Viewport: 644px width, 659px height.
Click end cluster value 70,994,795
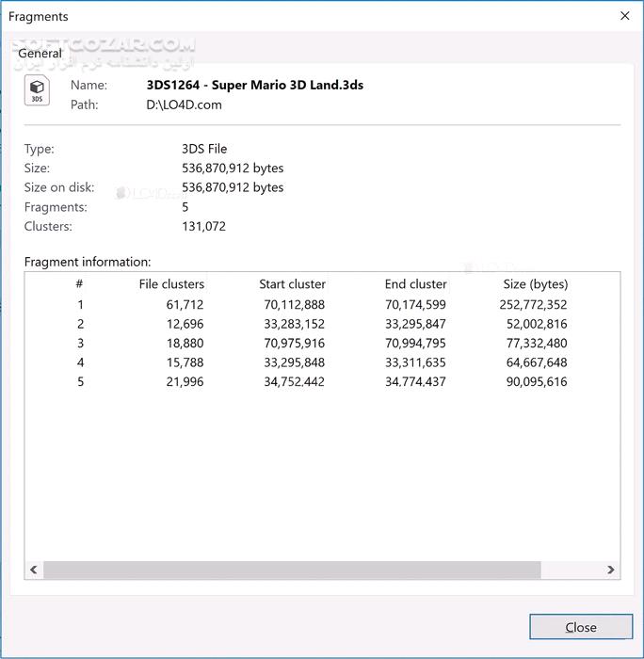415,344
